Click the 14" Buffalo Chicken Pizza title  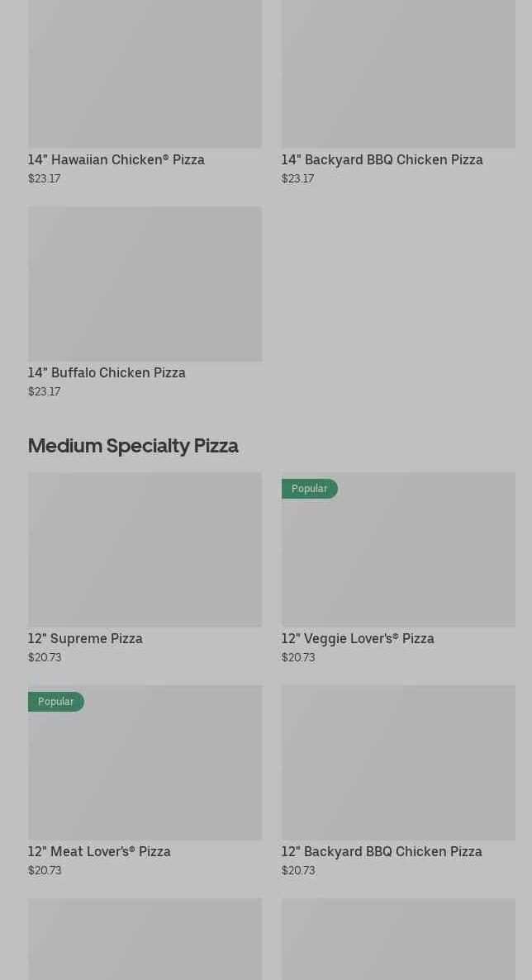(x=107, y=372)
